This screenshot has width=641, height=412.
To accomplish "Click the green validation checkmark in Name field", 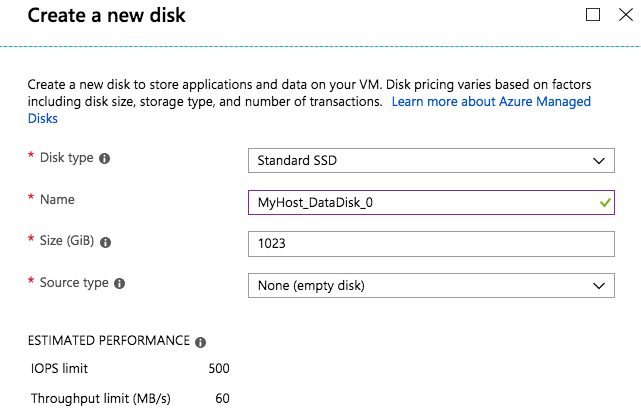I will click(605, 202).
